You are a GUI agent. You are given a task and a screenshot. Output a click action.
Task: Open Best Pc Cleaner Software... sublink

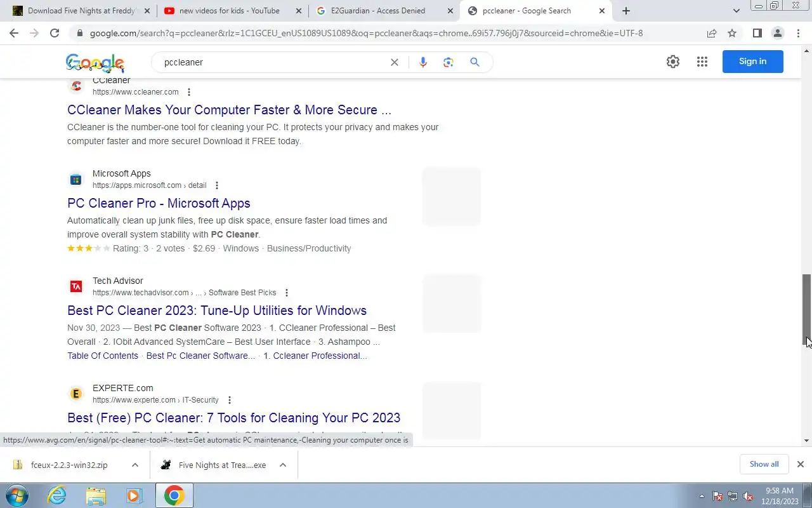coord(200,356)
